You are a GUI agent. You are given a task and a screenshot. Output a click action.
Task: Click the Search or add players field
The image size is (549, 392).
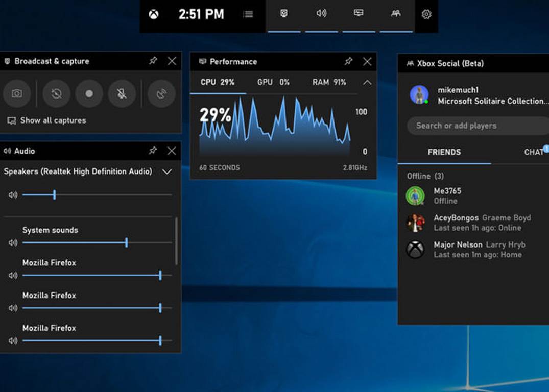click(475, 126)
